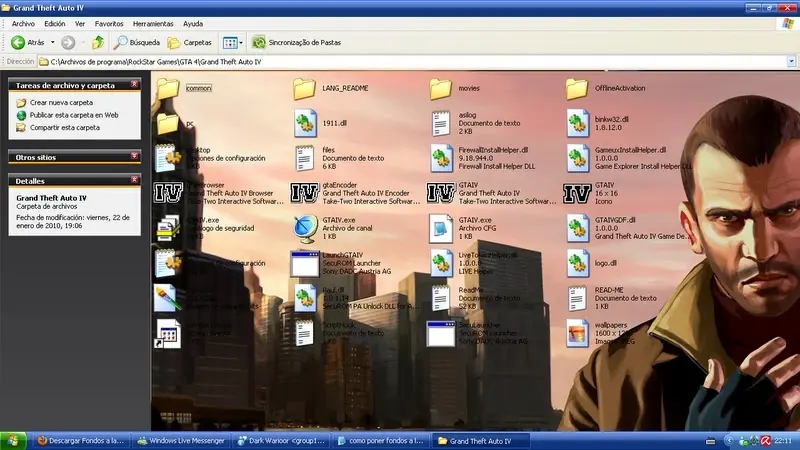Image resolution: width=800 pixels, height=450 pixels.
Task: Select the logo.dll file
Action: [577, 264]
